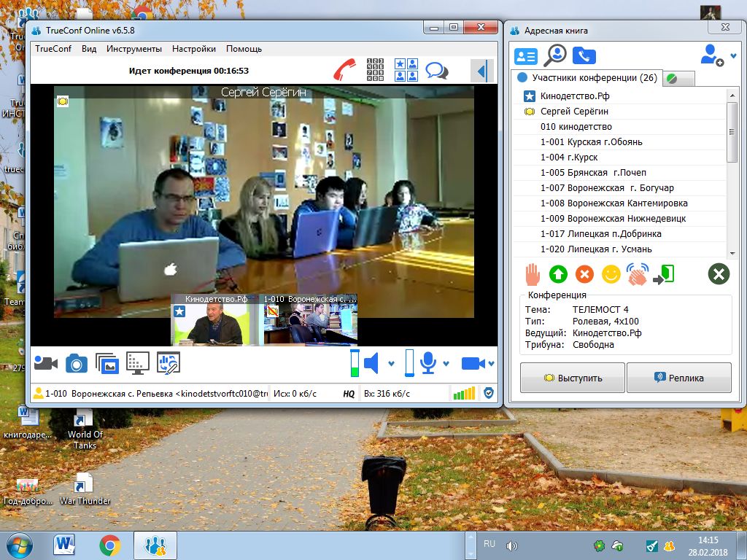The height and width of the screenshot is (560, 747).
Task: Click the raise hand icon
Action: (532, 274)
